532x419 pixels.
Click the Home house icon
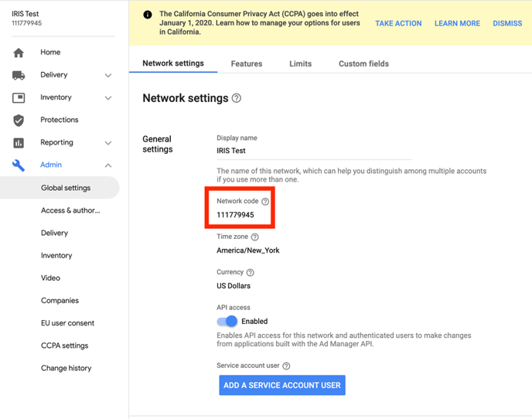19,53
